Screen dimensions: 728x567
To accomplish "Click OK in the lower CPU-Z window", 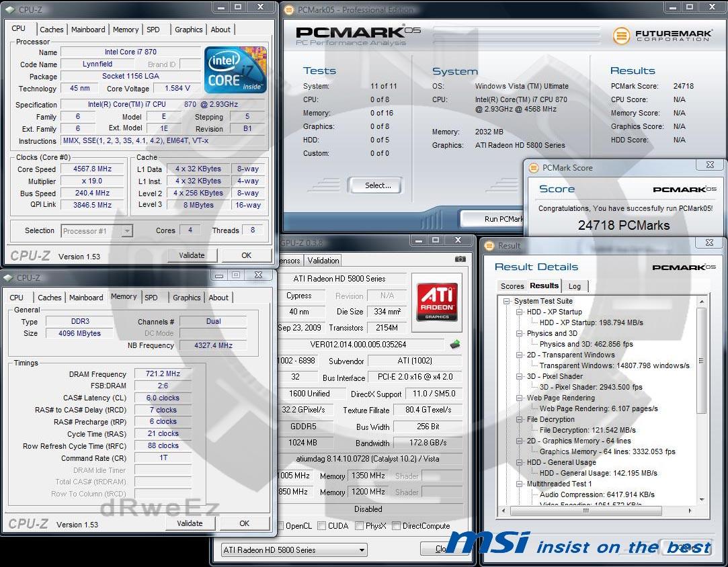I will pyautogui.click(x=244, y=523).
